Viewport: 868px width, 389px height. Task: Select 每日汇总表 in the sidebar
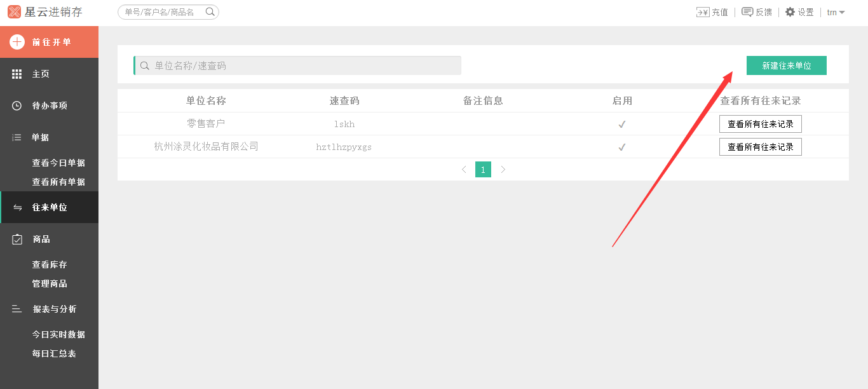click(54, 353)
